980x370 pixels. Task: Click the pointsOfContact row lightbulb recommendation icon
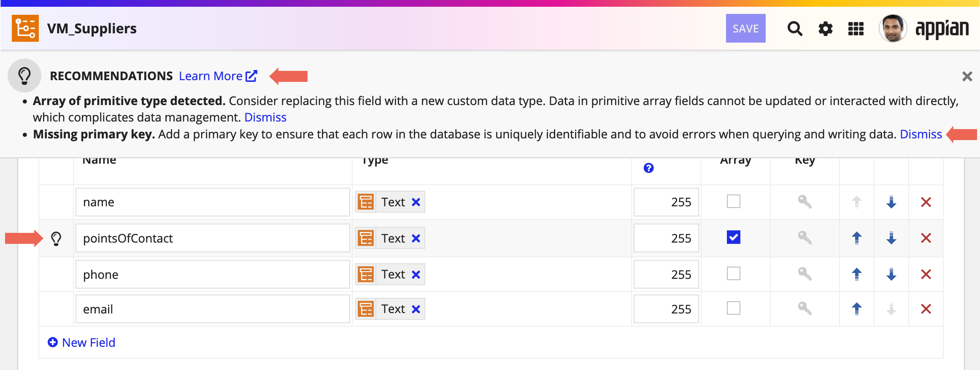(56, 239)
